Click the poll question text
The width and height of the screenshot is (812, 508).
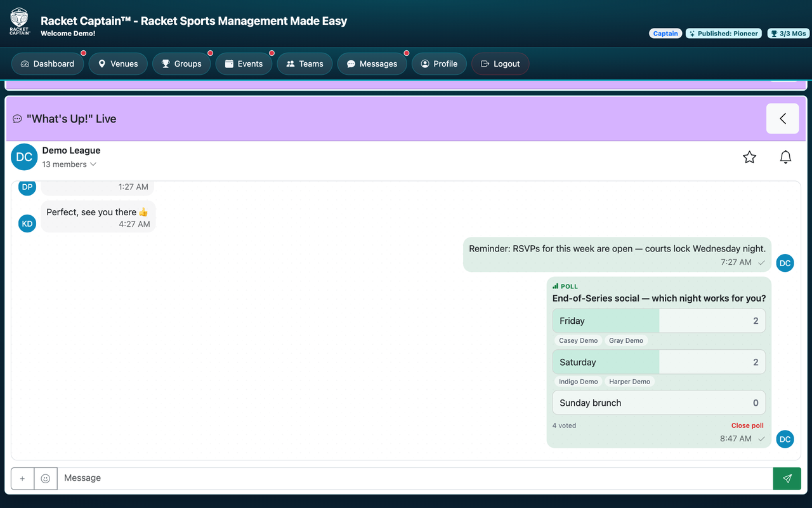click(x=659, y=298)
